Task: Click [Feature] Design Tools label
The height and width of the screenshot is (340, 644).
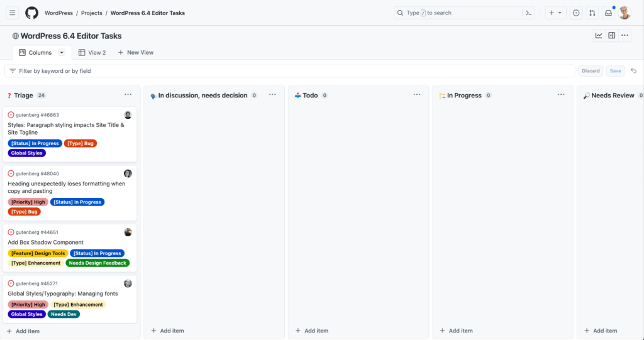Action: tap(38, 253)
